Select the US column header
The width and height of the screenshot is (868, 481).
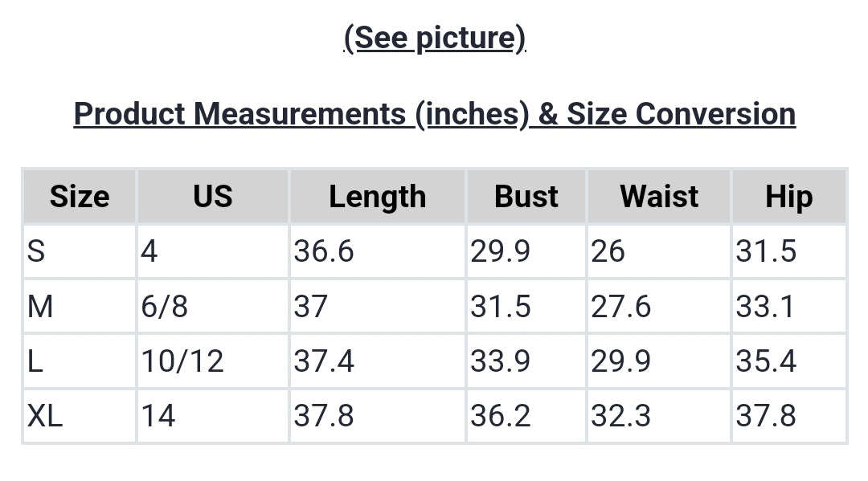pos(213,197)
